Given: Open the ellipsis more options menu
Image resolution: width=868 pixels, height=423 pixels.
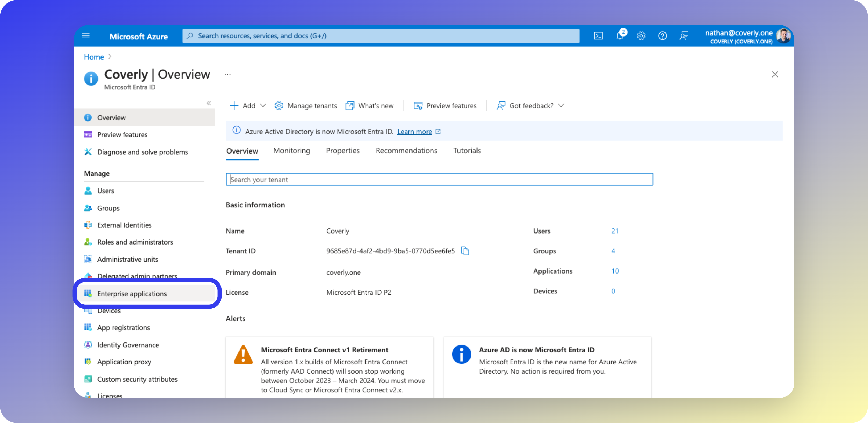Looking at the screenshot, I should pyautogui.click(x=228, y=74).
